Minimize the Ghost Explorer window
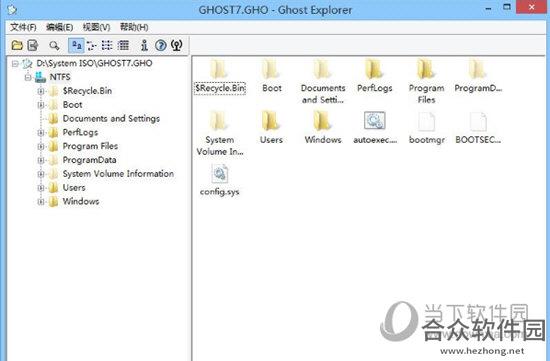550x361 pixels. [x=489, y=8]
